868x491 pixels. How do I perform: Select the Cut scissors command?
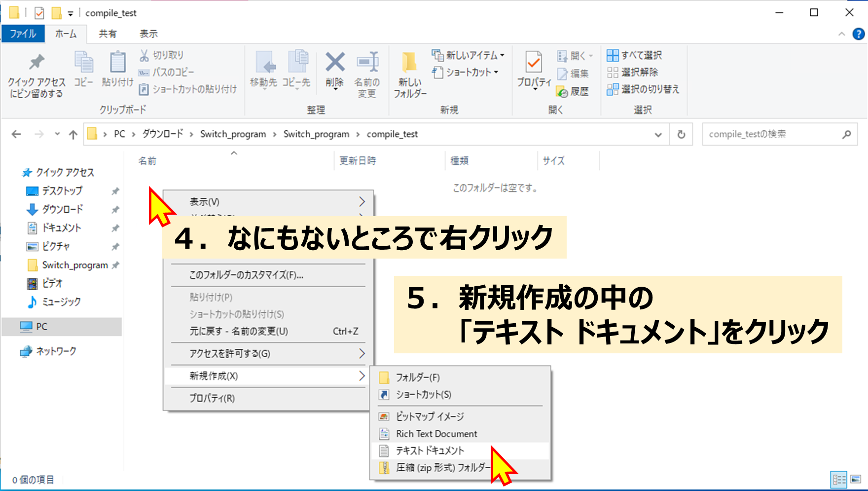tap(162, 55)
